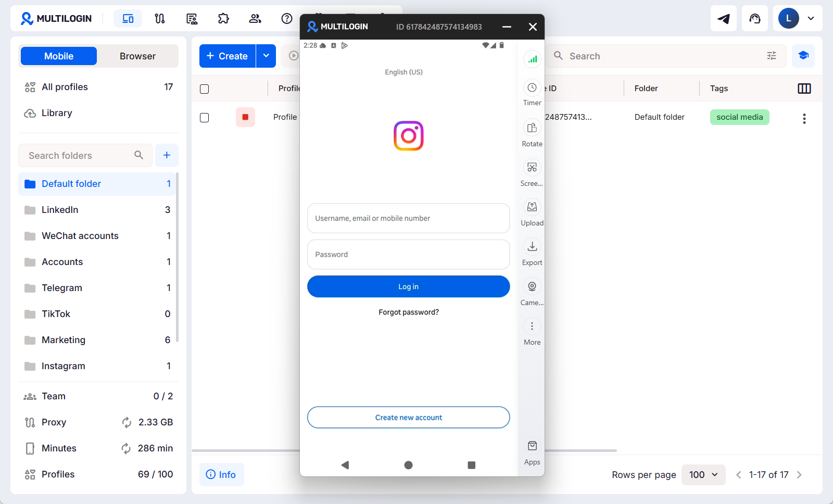Go to previous page chevron
The width and height of the screenshot is (833, 504).
point(738,475)
